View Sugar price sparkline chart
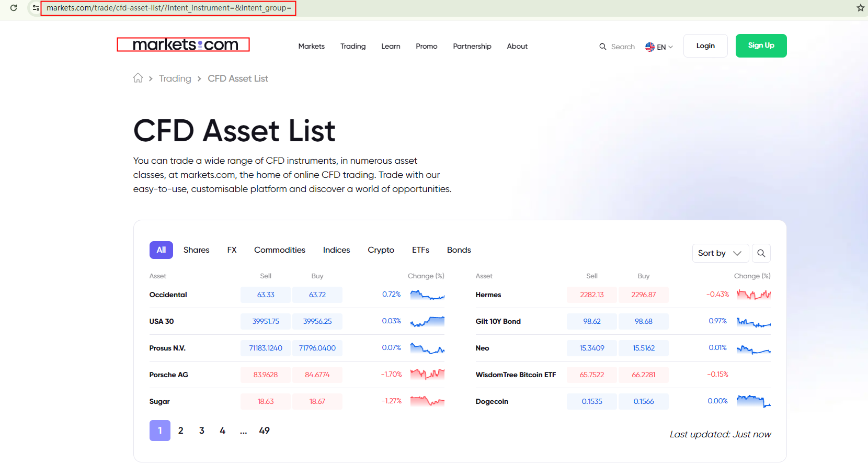 click(427, 401)
